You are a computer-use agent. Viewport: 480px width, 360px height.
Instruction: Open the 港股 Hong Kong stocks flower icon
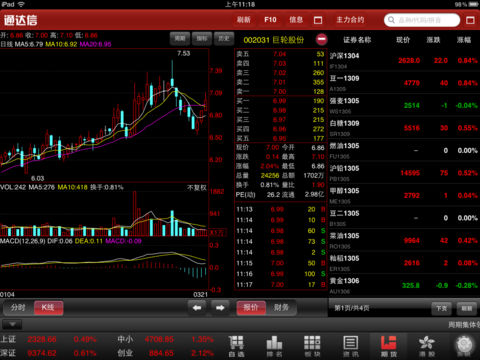coord(427,346)
